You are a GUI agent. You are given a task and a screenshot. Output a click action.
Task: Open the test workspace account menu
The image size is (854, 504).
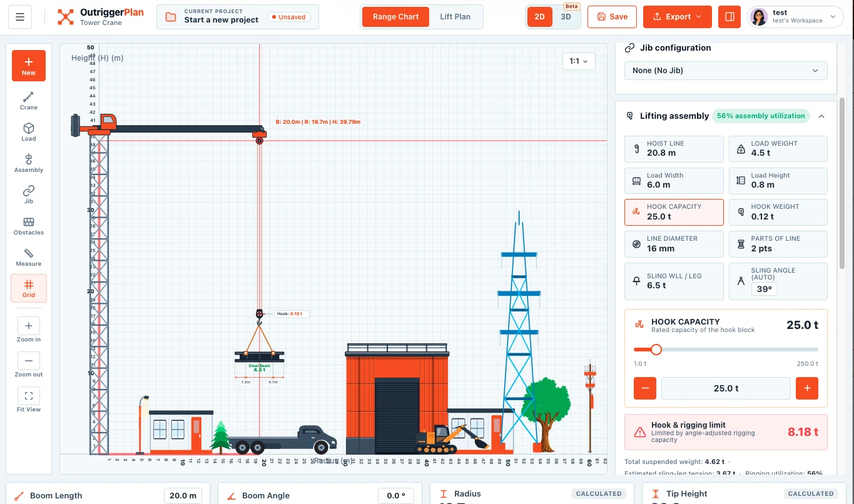coord(795,17)
